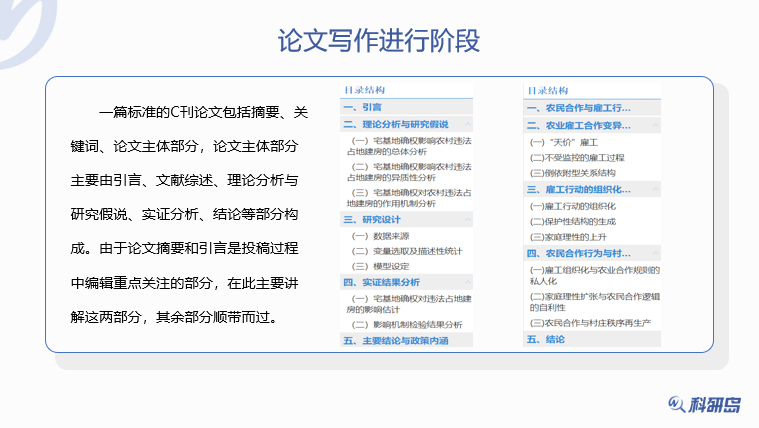
Task: Click the left 目录结构 panel title
Action: point(364,90)
